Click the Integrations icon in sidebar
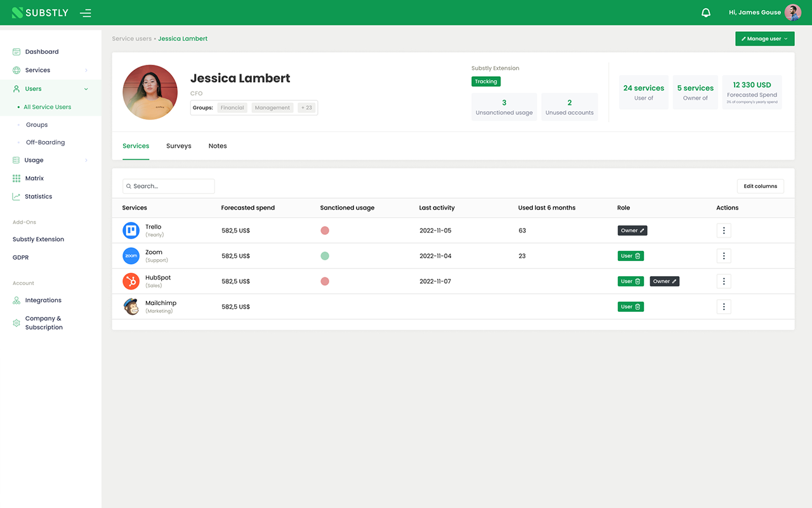 point(16,300)
